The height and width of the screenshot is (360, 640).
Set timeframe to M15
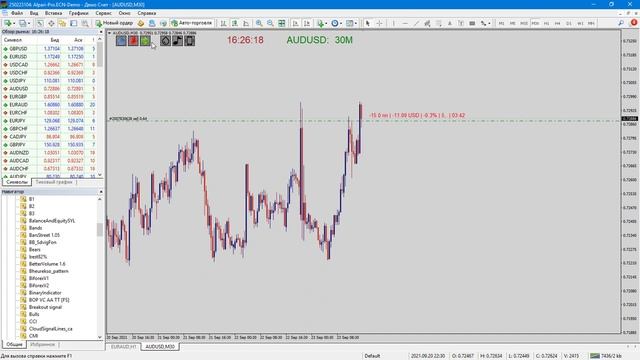pos(524,23)
